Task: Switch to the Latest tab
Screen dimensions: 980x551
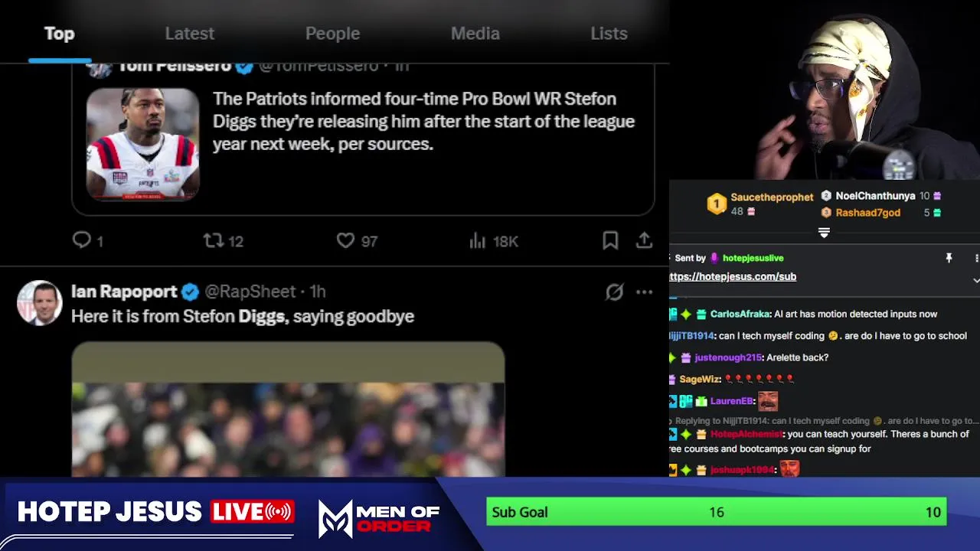Action: pos(190,34)
